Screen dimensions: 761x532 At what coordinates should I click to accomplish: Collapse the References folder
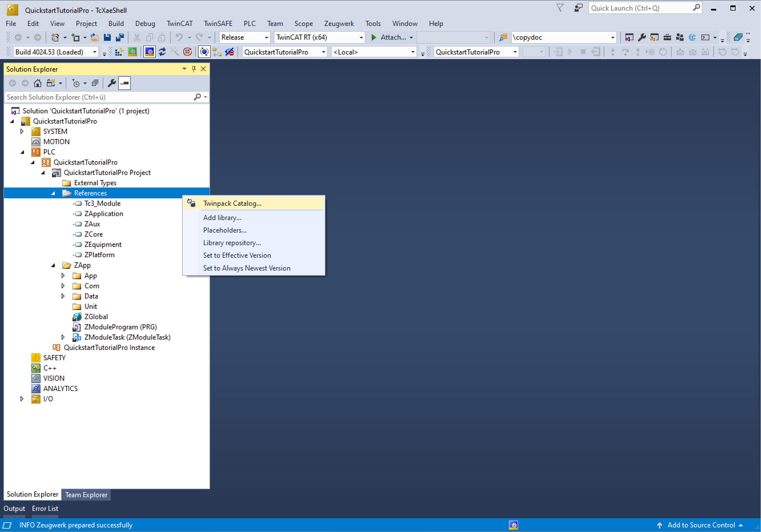tap(53, 193)
